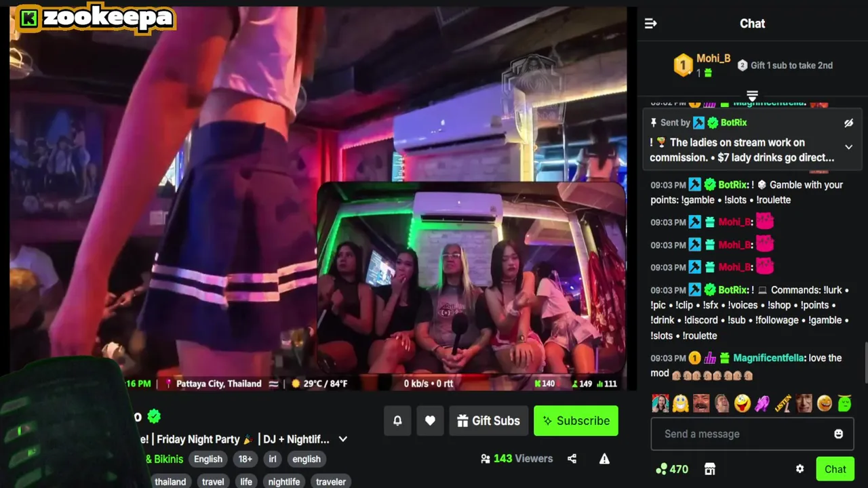Select the nightlife tag
The image size is (868, 488).
284,482
